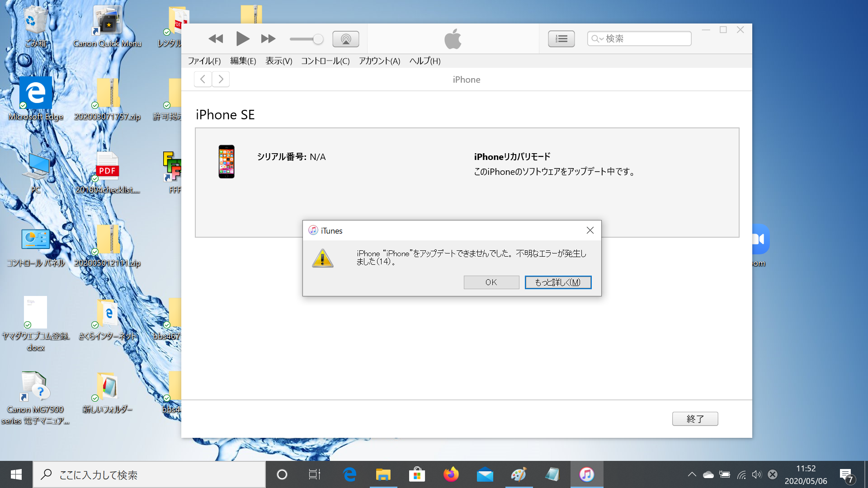Open the Up Next list view icon
This screenshot has height=488, width=868.
[x=561, y=39]
